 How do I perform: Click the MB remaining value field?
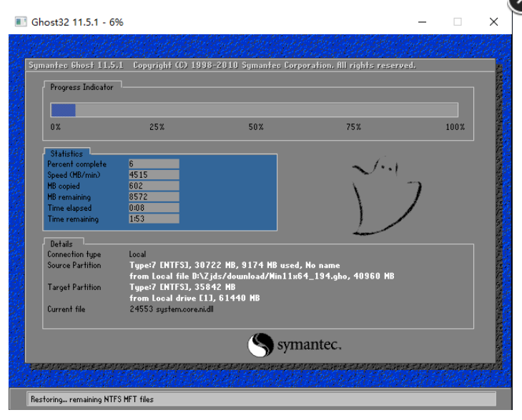coord(153,197)
